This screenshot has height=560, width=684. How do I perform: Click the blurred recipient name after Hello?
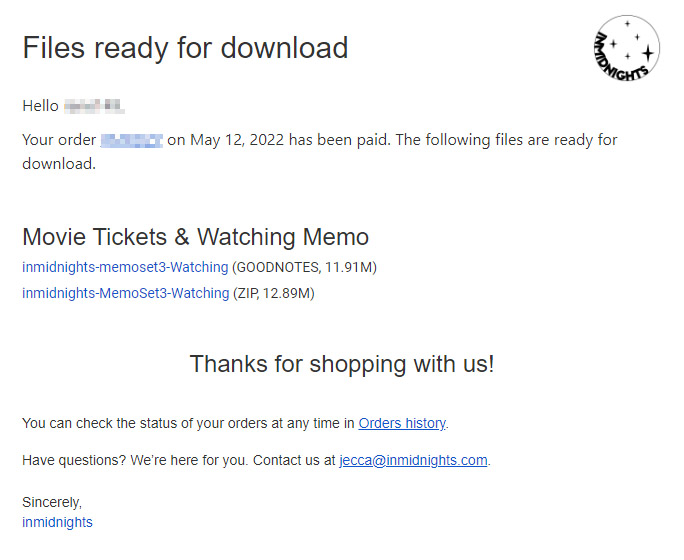[95, 105]
